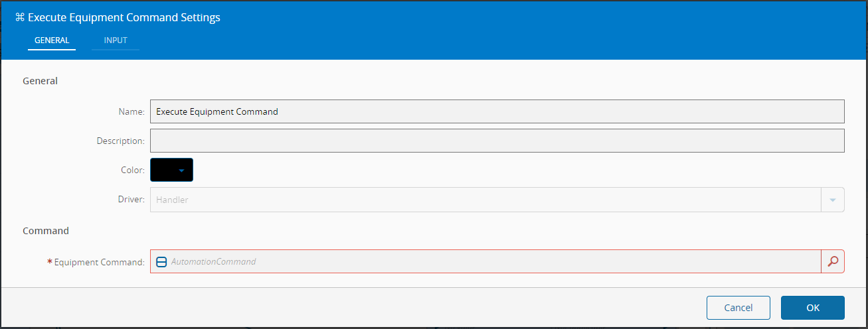Switch to the GENERAL tab

(52, 40)
